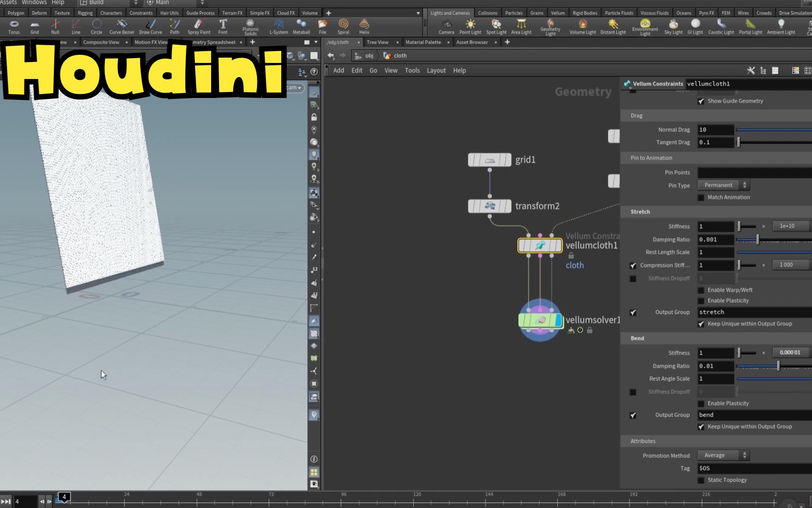Open the Vellum shelf tab
Image resolution: width=812 pixels, height=508 pixels.
[558, 13]
